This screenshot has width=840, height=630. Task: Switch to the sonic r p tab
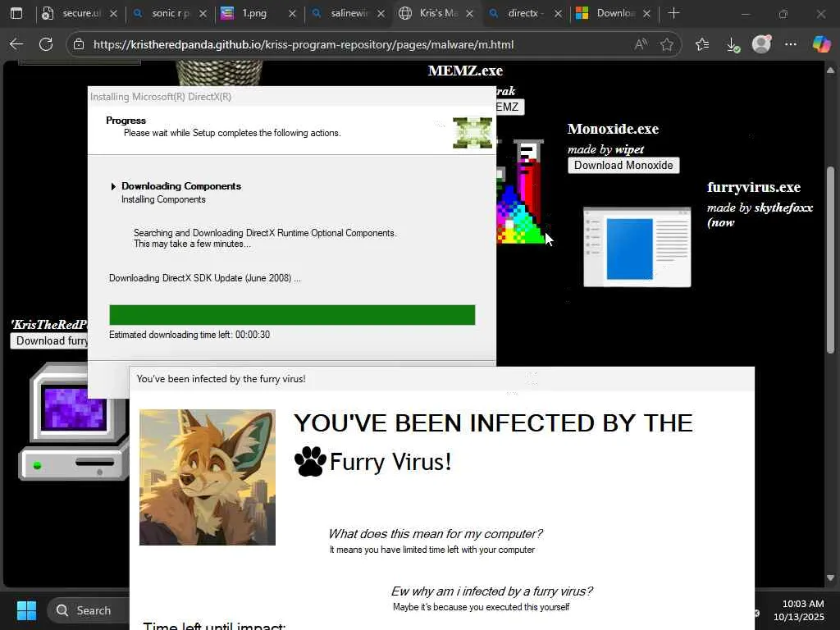pos(170,13)
